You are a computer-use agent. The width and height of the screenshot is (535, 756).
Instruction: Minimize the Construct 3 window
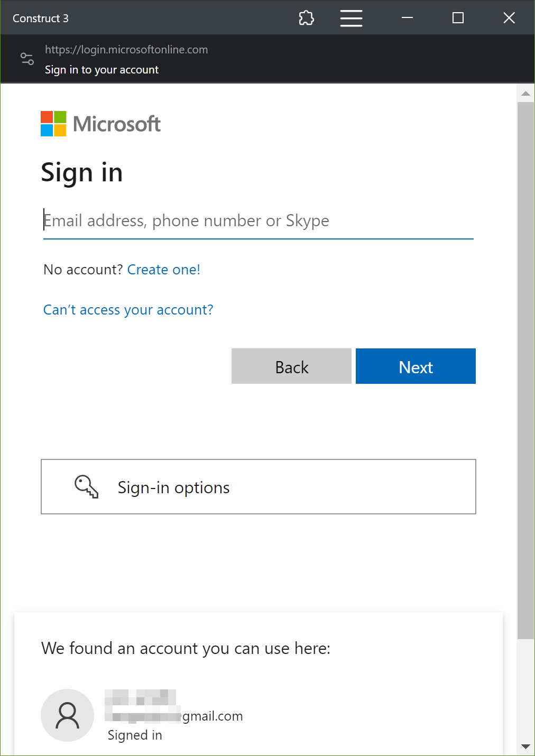click(407, 18)
